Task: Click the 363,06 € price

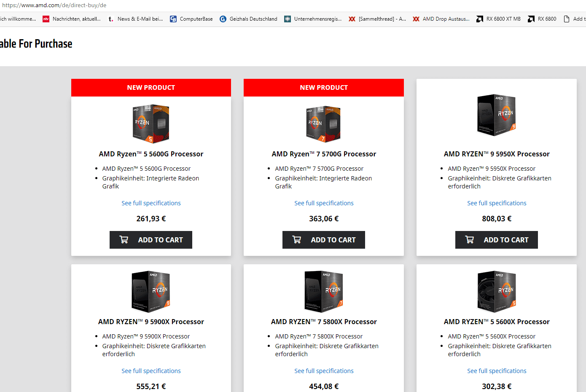Action: coord(324,219)
